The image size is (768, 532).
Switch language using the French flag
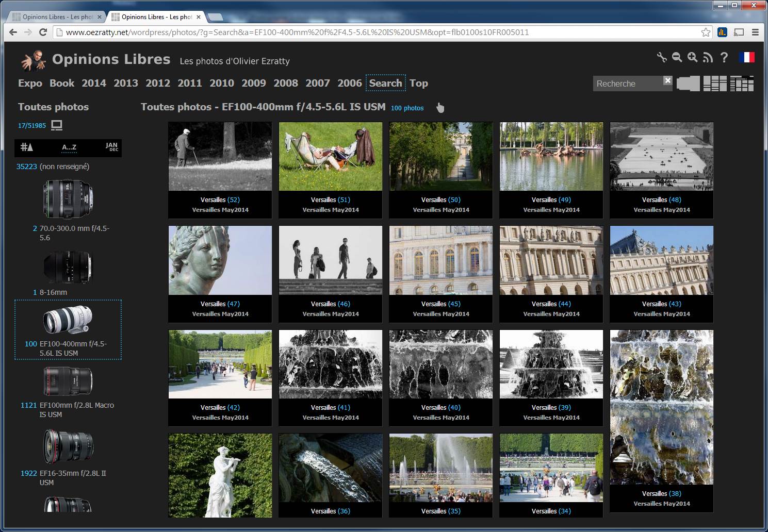(x=746, y=57)
